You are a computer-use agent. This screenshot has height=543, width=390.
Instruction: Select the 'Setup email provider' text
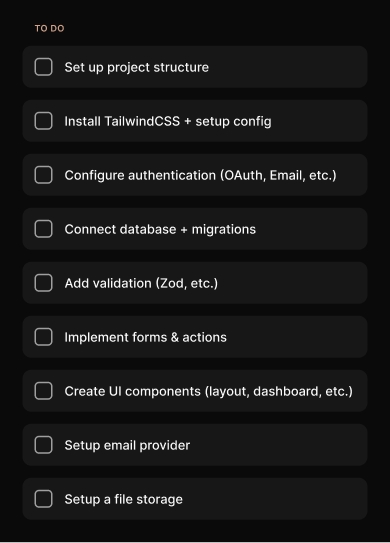(x=127, y=445)
